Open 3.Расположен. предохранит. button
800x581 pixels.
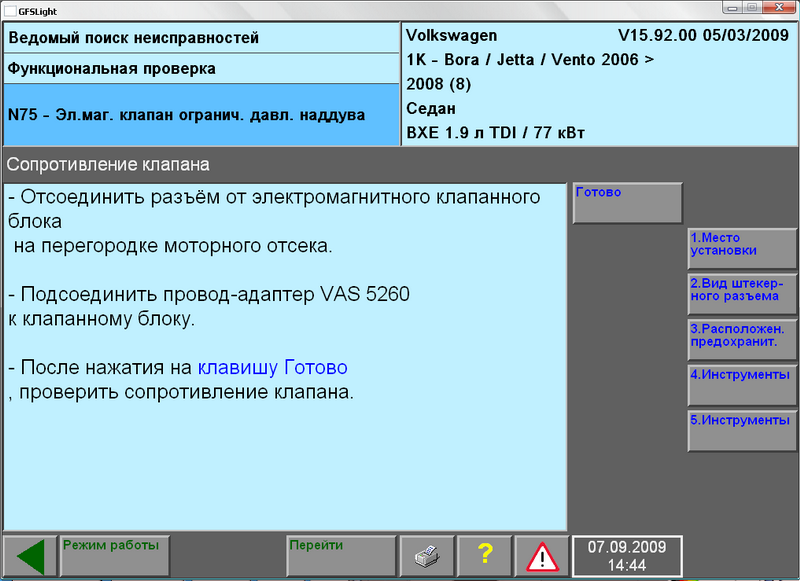pyautogui.click(x=742, y=340)
